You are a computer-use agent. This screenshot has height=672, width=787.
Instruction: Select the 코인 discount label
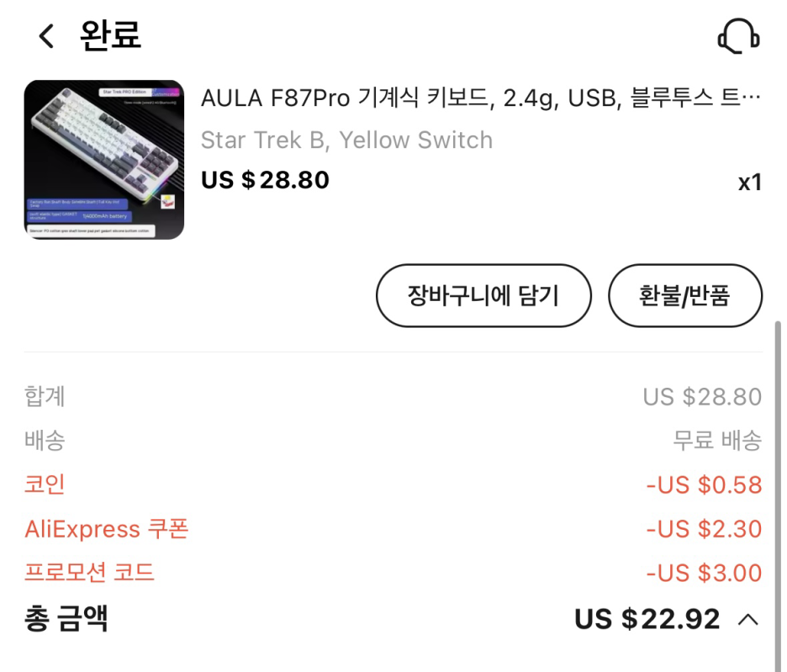tap(45, 484)
